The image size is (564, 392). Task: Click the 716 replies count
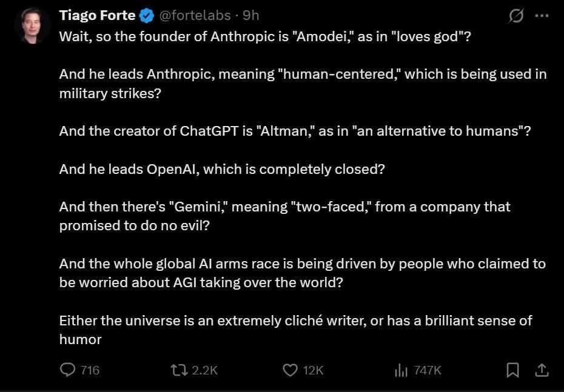[90, 370]
